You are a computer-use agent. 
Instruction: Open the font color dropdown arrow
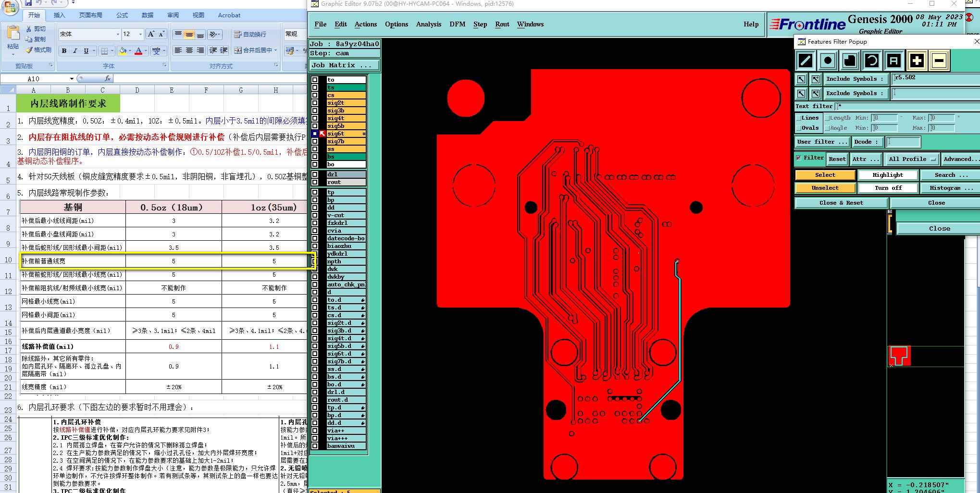[x=146, y=51]
